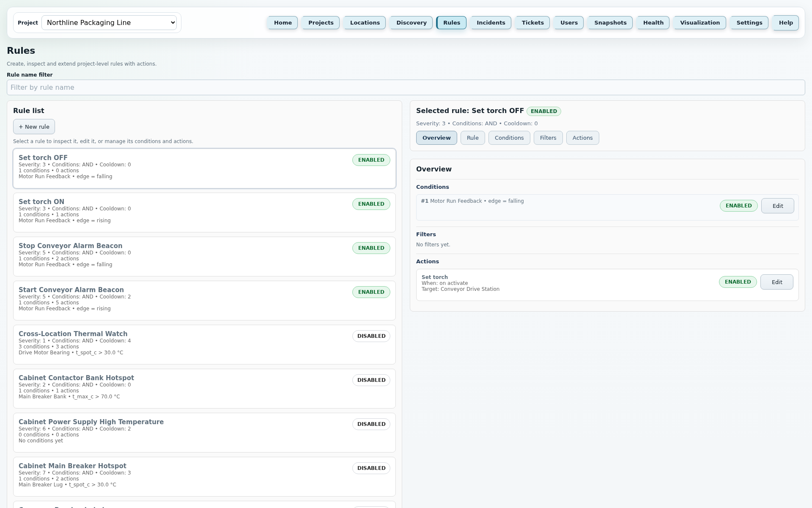Screen dimensions: 812x508
Task: Switch to the Rule tab
Action: click(x=472, y=138)
